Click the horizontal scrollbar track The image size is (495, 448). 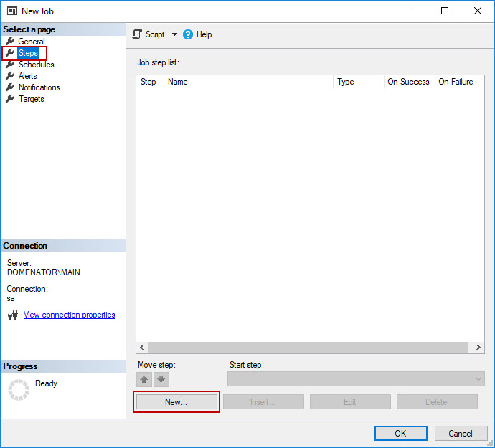tap(308, 347)
